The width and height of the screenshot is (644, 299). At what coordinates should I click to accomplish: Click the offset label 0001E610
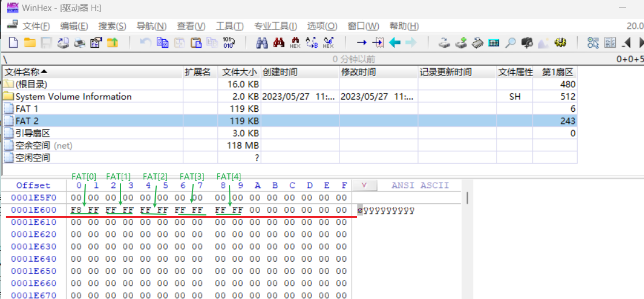(x=33, y=222)
